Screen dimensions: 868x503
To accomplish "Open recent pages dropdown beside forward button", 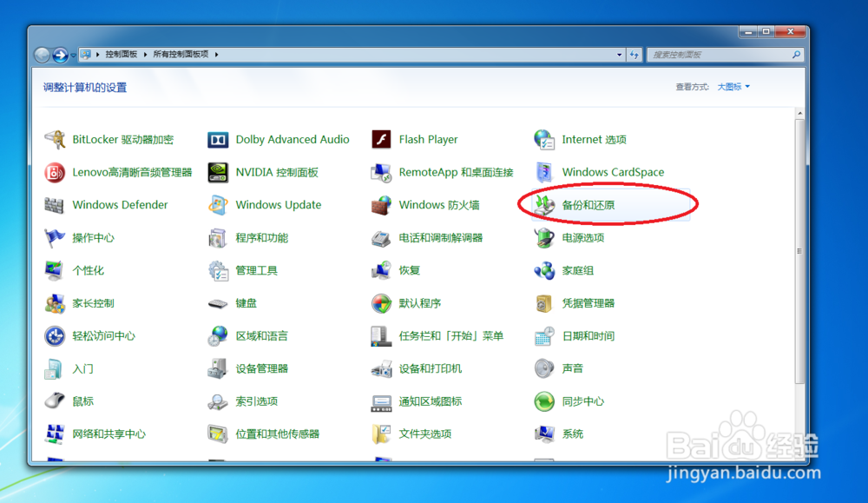I will 73,55.
